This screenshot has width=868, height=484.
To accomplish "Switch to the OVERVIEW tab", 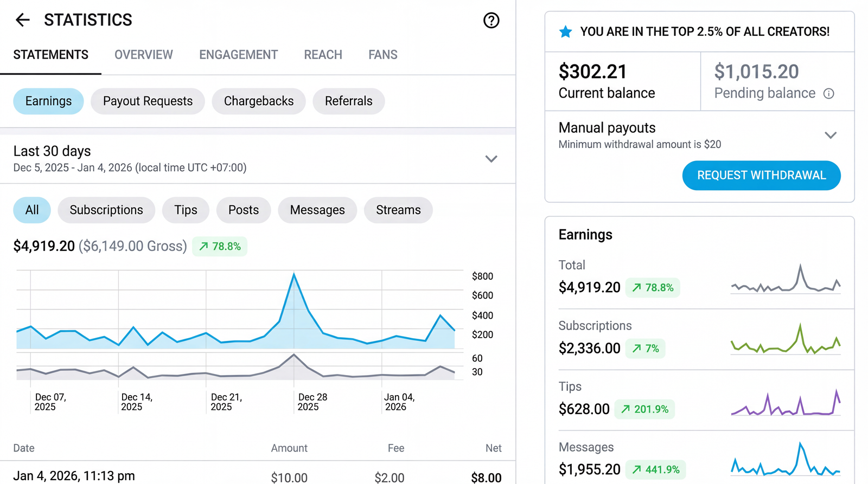I will coord(143,55).
